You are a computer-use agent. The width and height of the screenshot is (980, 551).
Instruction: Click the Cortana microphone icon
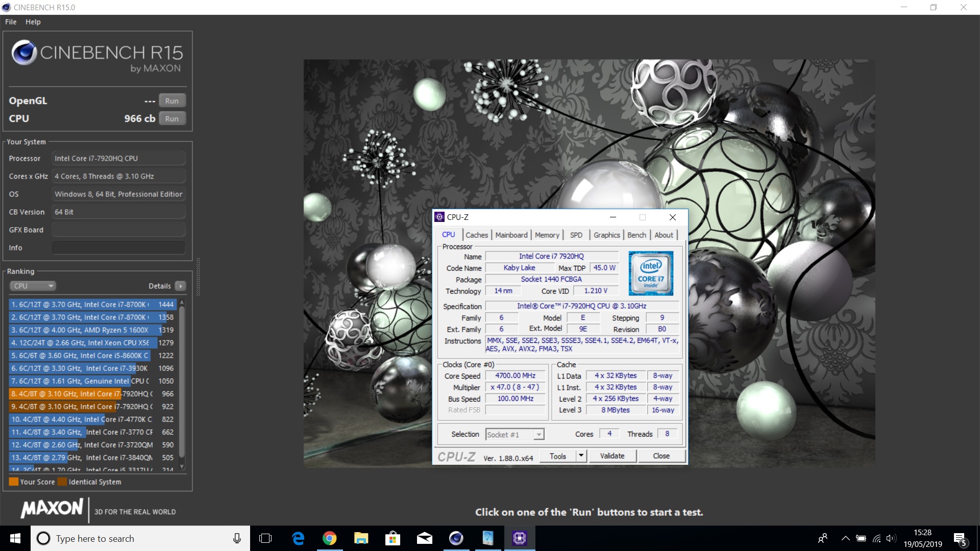[237, 538]
